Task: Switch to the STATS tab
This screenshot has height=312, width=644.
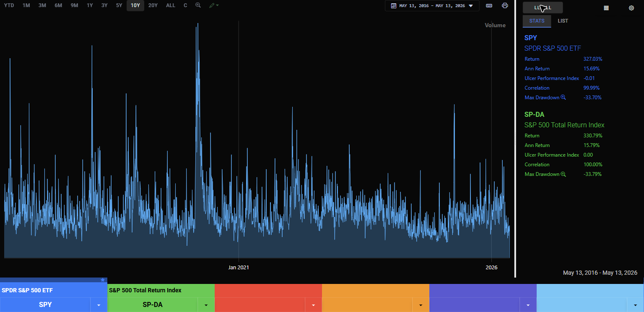Action: point(537,21)
